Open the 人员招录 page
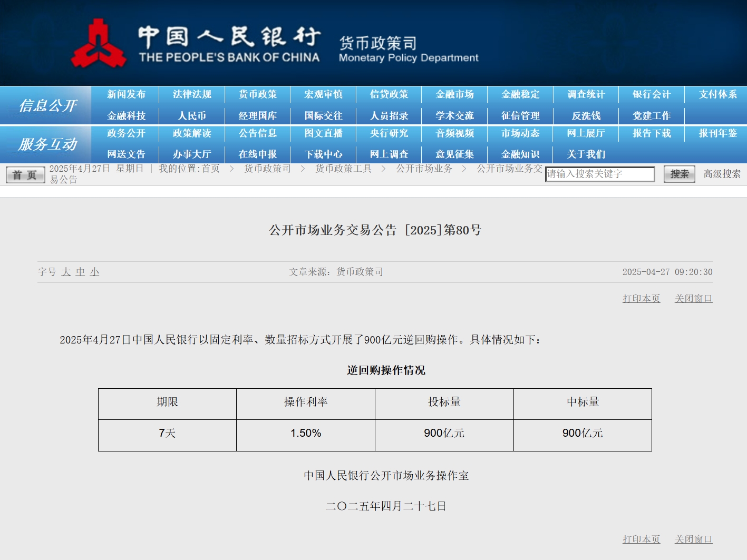 [389, 116]
